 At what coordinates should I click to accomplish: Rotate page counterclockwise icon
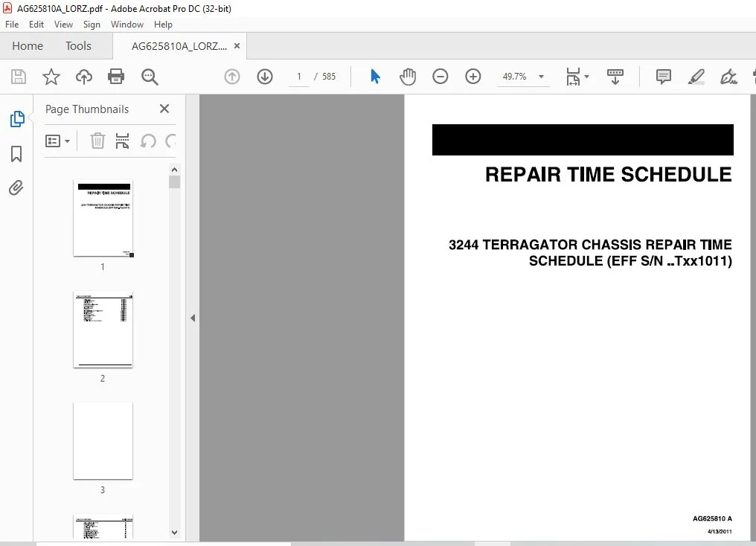coord(148,141)
